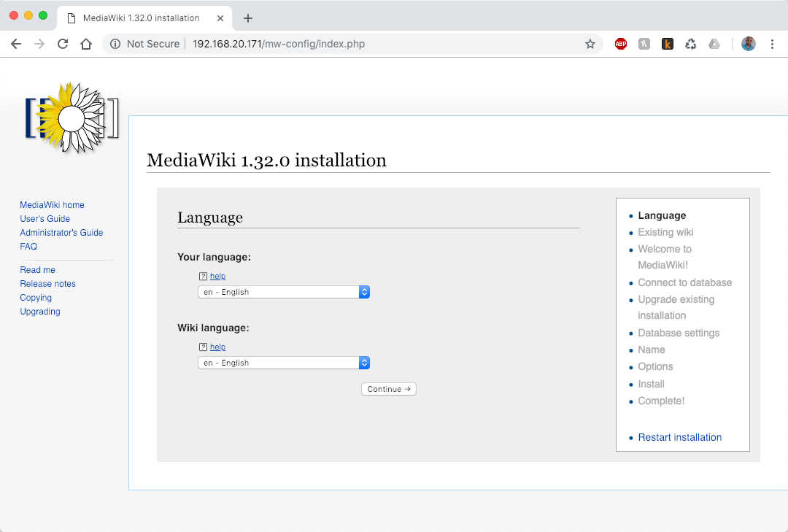This screenshot has width=788, height=532.
Task: Open help link under Your language
Action: [x=217, y=277]
